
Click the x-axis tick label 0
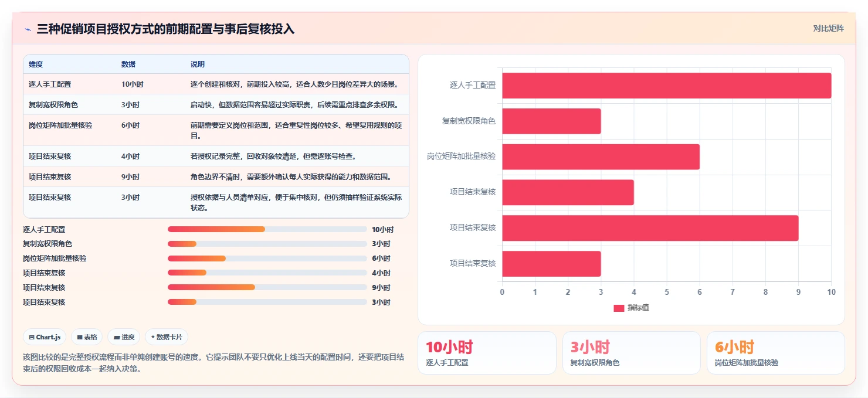pos(502,291)
